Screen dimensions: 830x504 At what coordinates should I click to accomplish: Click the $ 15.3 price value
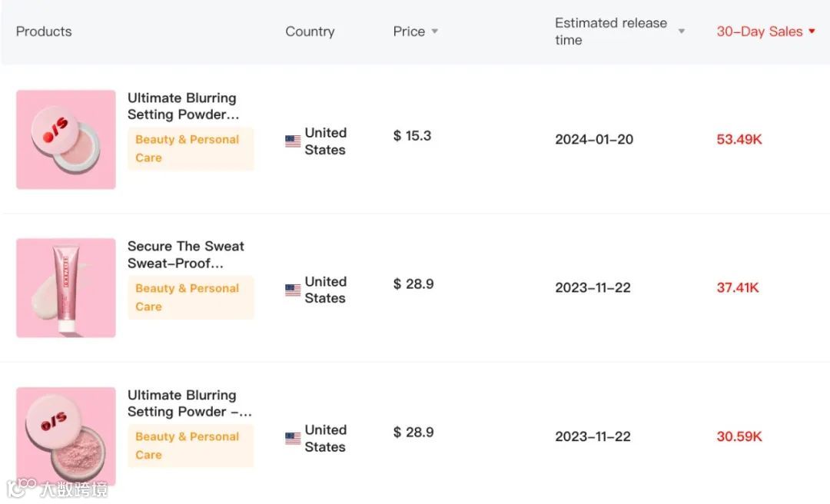[x=412, y=136]
